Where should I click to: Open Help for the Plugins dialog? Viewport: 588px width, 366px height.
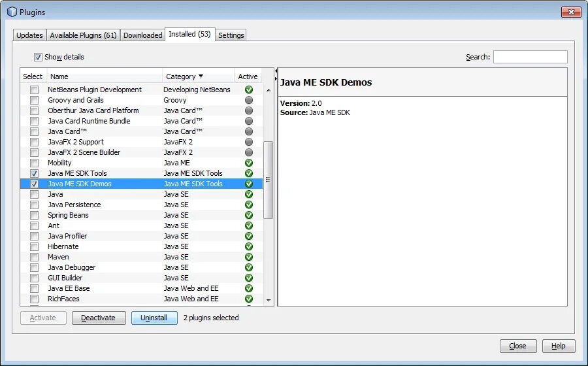[x=559, y=346]
